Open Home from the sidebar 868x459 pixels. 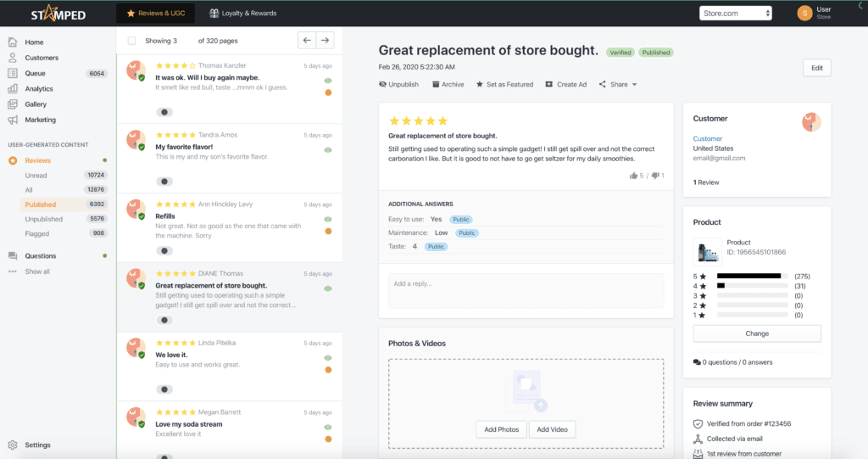click(x=34, y=42)
